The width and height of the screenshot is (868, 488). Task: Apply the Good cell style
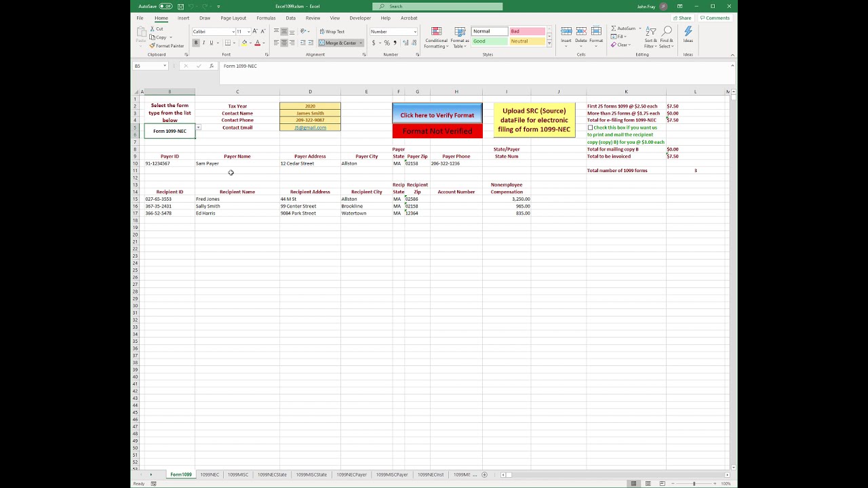pyautogui.click(x=489, y=41)
